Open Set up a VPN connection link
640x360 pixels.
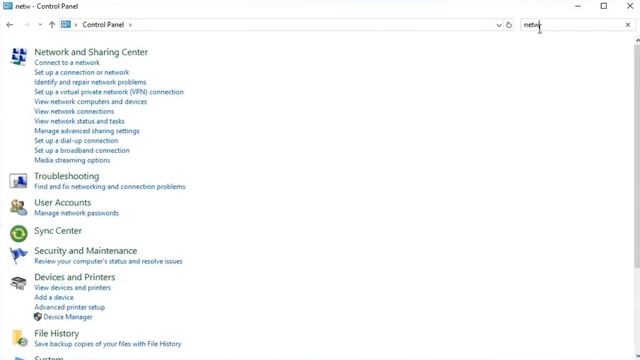point(109,92)
